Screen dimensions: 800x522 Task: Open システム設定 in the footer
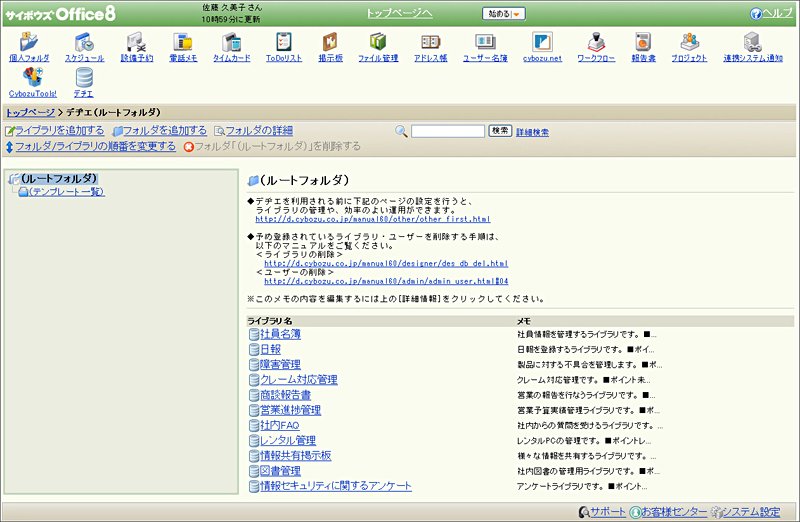(x=751, y=512)
